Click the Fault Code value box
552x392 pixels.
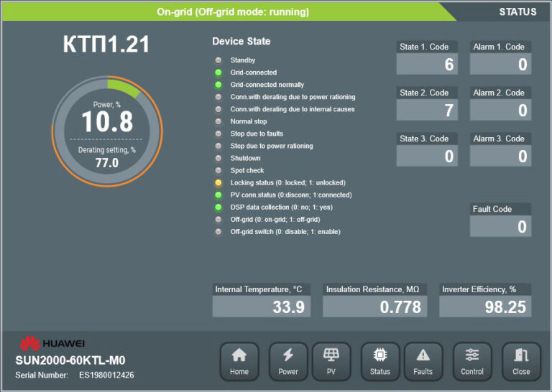click(500, 227)
